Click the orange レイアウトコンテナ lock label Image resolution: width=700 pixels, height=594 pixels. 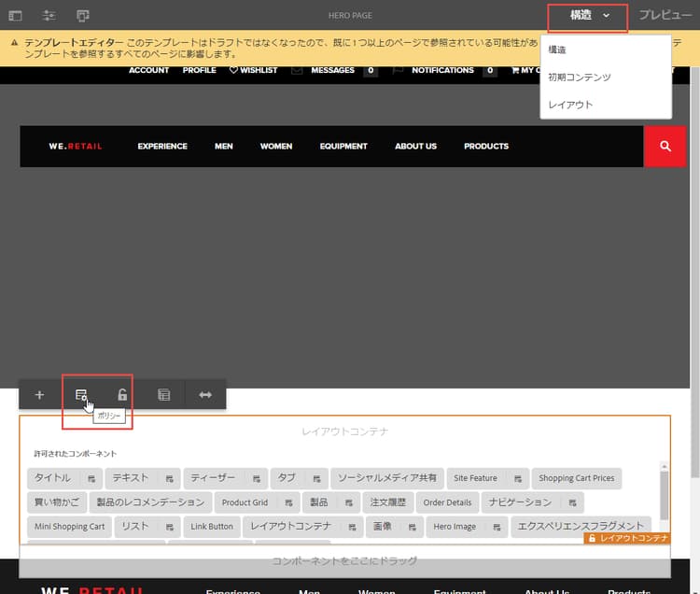tap(627, 538)
